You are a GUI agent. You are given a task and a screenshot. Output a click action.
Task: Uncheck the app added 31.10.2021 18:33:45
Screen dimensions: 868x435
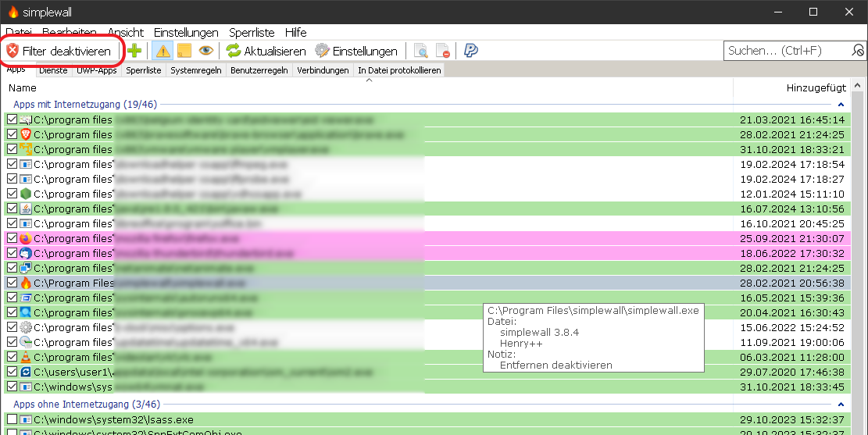pos(12,387)
